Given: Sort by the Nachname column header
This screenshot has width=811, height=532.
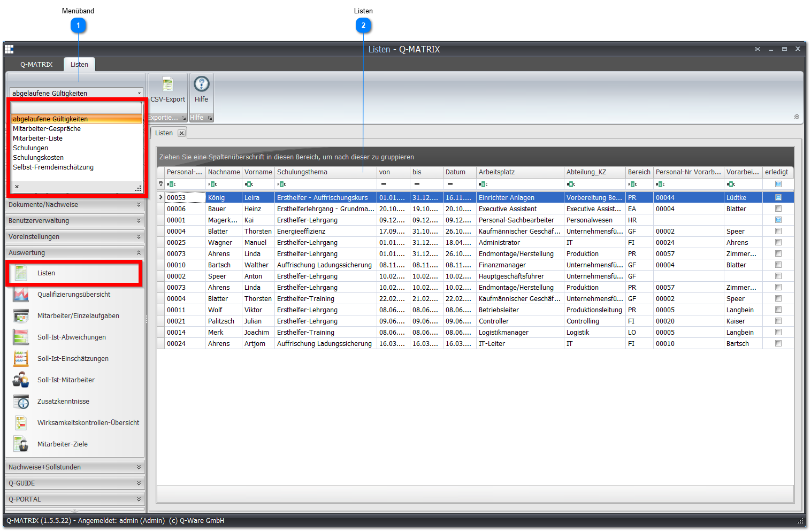Looking at the screenshot, I should point(224,172).
